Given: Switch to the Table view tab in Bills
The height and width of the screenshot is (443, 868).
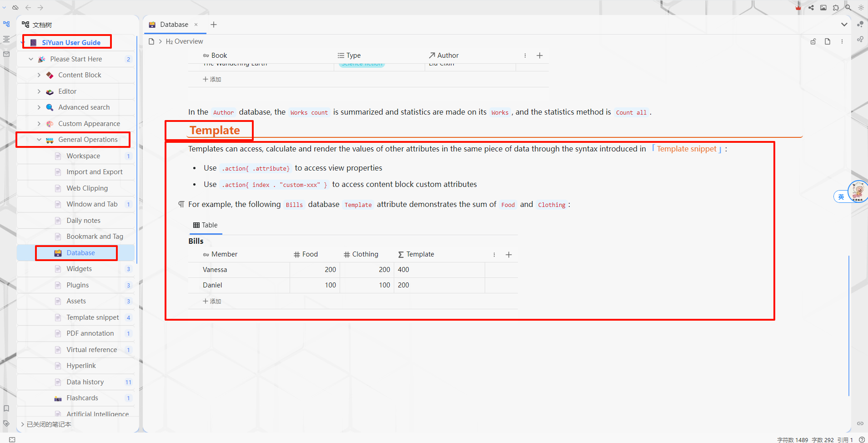Looking at the screenshot, I should click(206, 225).
